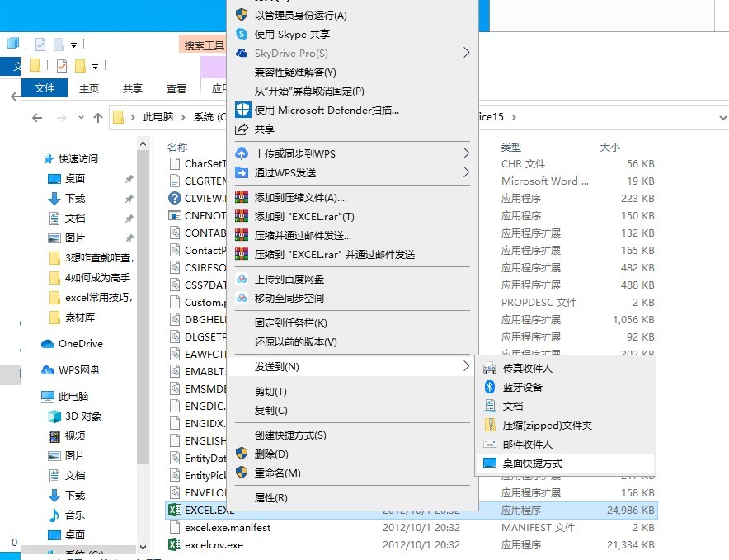729x560 pixels.
Task: Open WPS cloud drive in sidebar
Action: [79, 370]
